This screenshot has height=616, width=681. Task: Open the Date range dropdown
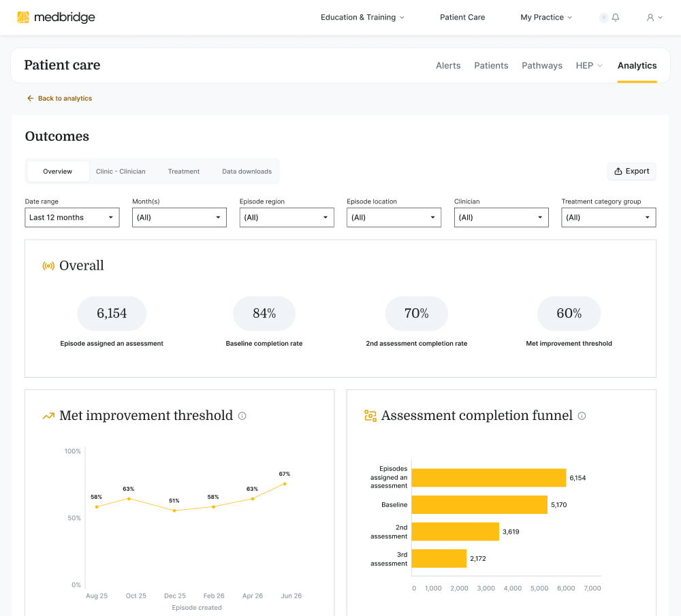tap(72, 218)
